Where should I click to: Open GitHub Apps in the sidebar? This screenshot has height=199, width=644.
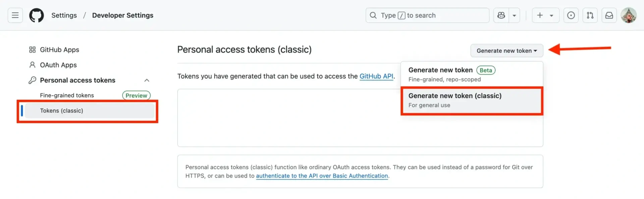(59, 50)
